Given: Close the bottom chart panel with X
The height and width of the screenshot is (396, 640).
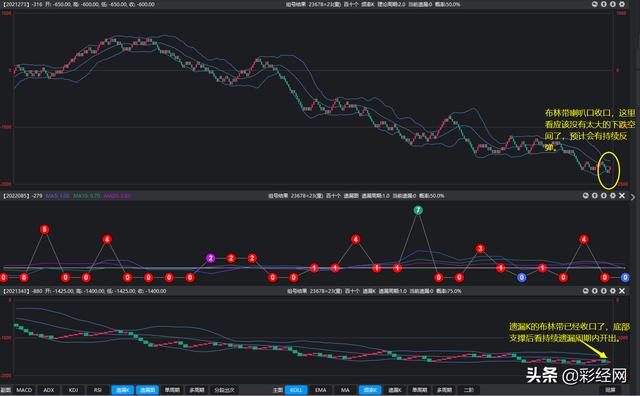Looking at the screenshot, I should (622, 291).
